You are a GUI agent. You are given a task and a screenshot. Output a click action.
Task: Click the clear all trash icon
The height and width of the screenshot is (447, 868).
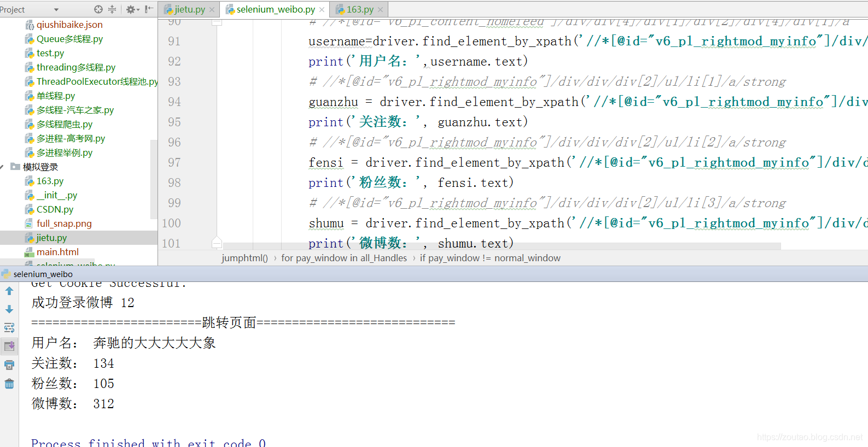pyautogui.click(x=9, y=384)
